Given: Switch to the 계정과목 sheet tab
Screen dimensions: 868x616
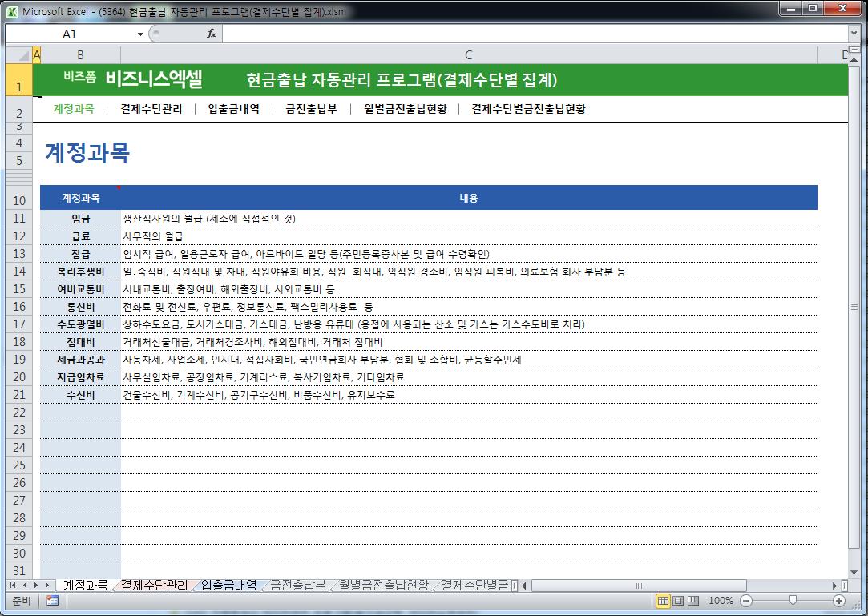Looking at the screenshot, I should click(x=85, y=585).
